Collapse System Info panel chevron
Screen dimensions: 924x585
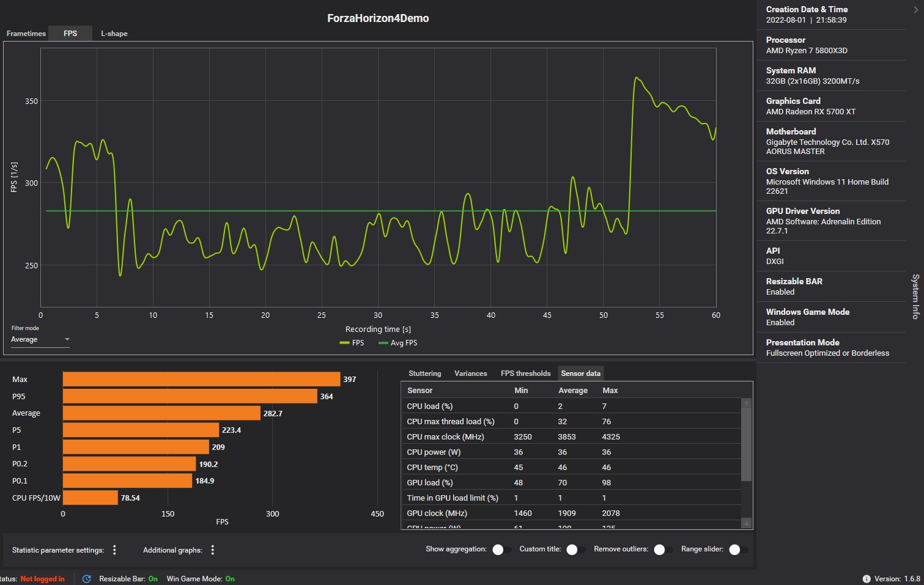915,10
